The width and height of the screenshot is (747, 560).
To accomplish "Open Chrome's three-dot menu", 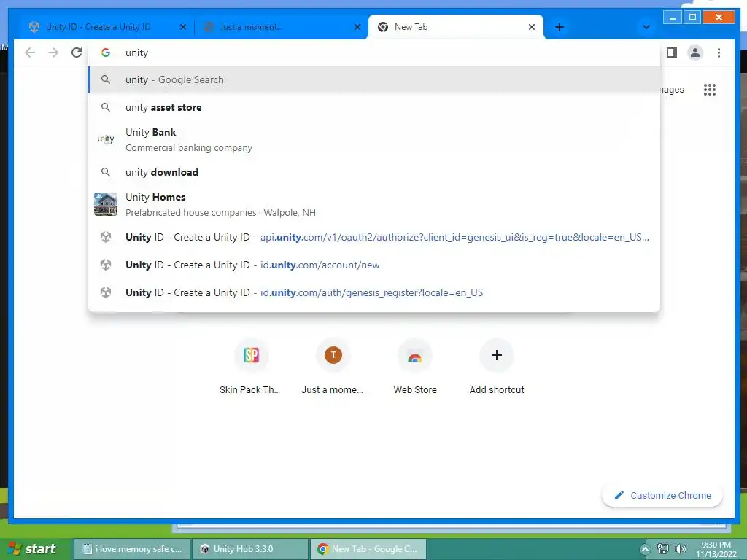I will click(x=719, y=52).
